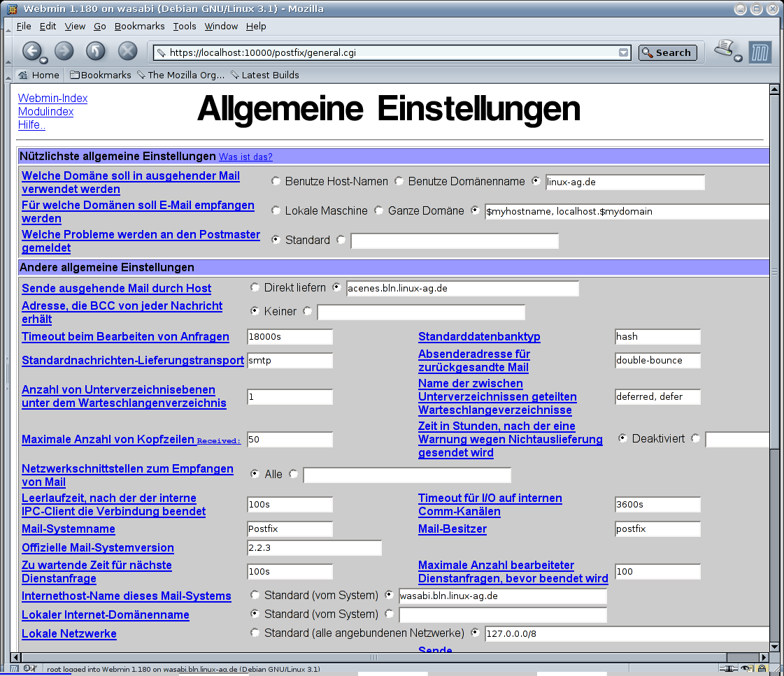Open the View menu
Viewport: 784px width, 676px height.
(x=75, y=27)
